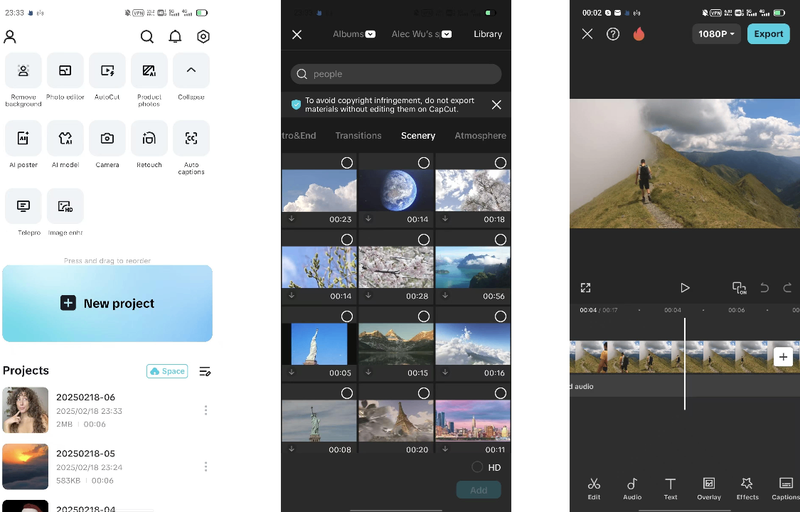Select the 00:05 Statue of Liberty clip circle
Screen dimensions: 800x512
pyautogui.click(x=347, y=317)
